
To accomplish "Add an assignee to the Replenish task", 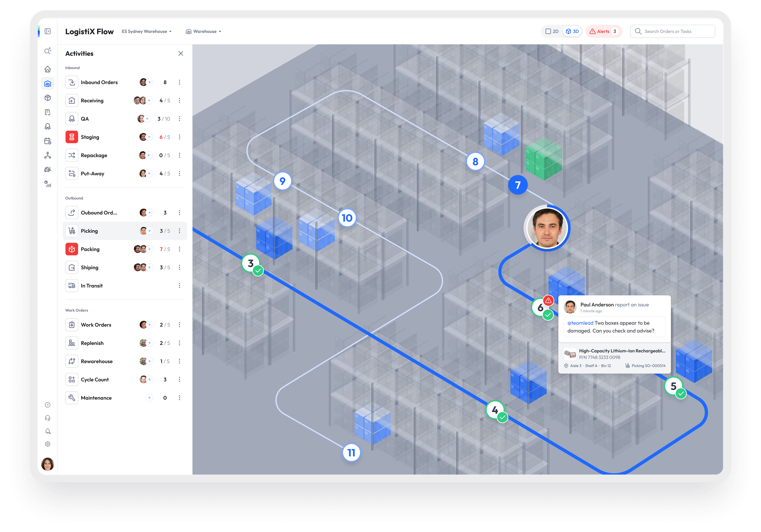I will coord(150,343).
